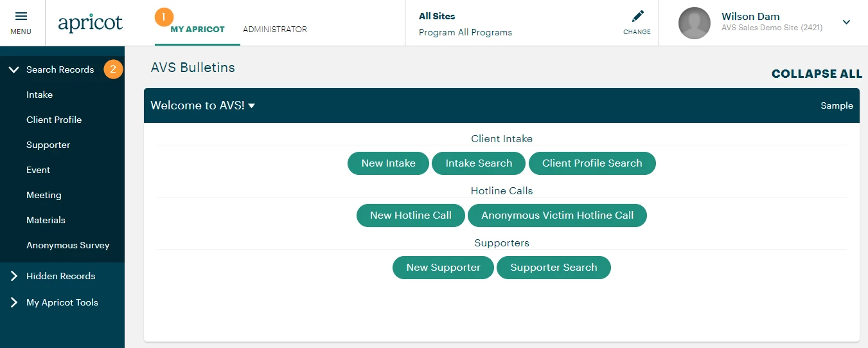
Task: Click the New Supporter button
Action: click(443, 268)
